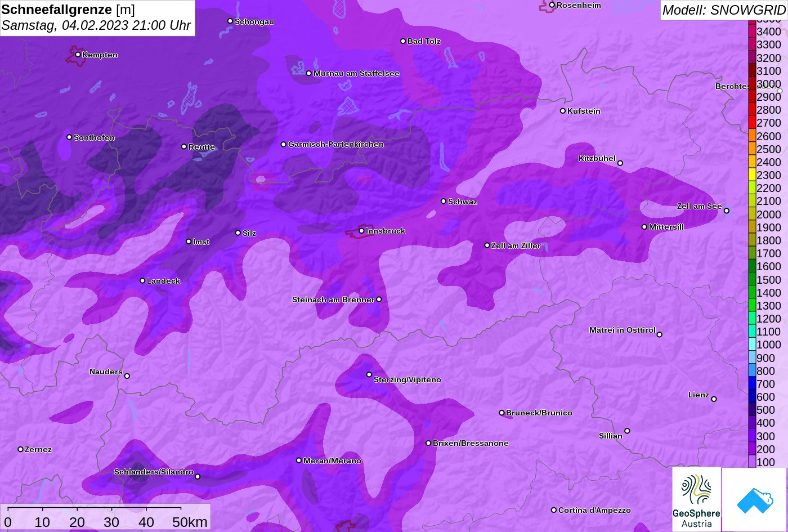This screenshot has width=788, height=532.
Task: Click the Schlanders/Silandro marker dot
Action: [x=198, y=477]
